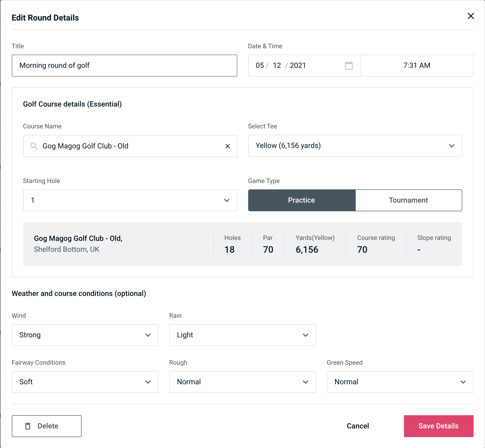Click Save Details button

438,426
